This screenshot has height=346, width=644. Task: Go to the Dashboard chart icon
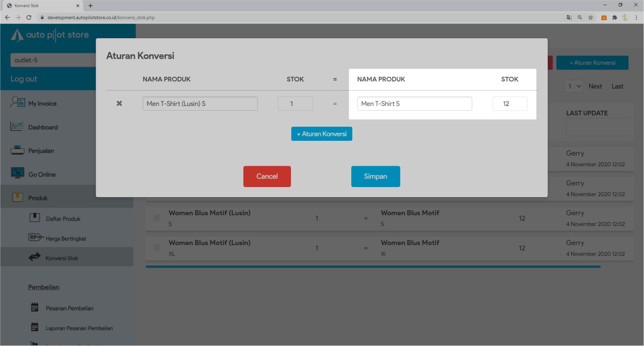(x=17, y=127)
